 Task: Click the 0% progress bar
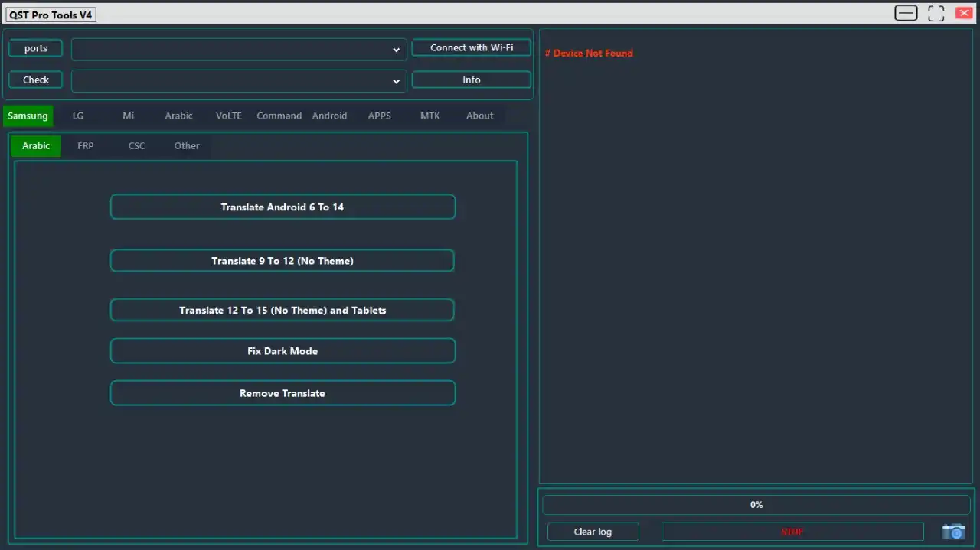click(756, 505)
